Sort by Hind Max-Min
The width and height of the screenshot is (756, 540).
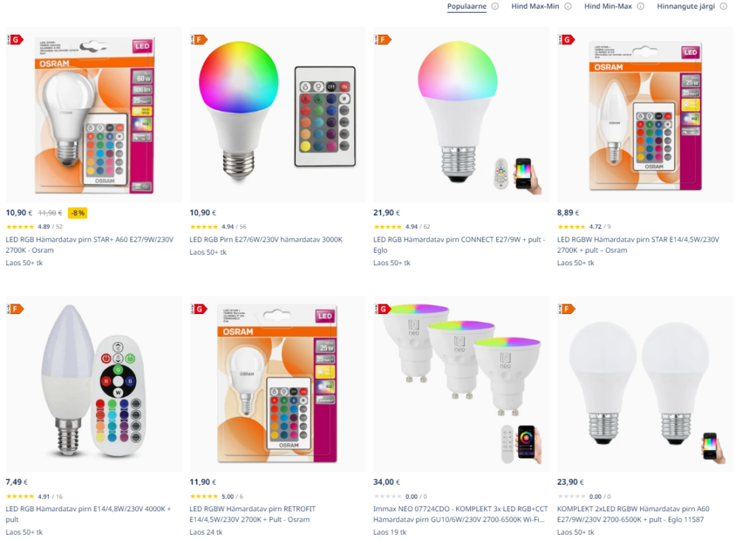[x=535, y=6]
